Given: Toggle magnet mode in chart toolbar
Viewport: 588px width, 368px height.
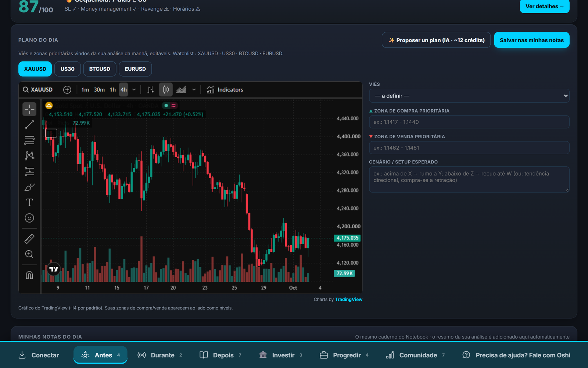Looking at the screenshot, I should (29, 275).
